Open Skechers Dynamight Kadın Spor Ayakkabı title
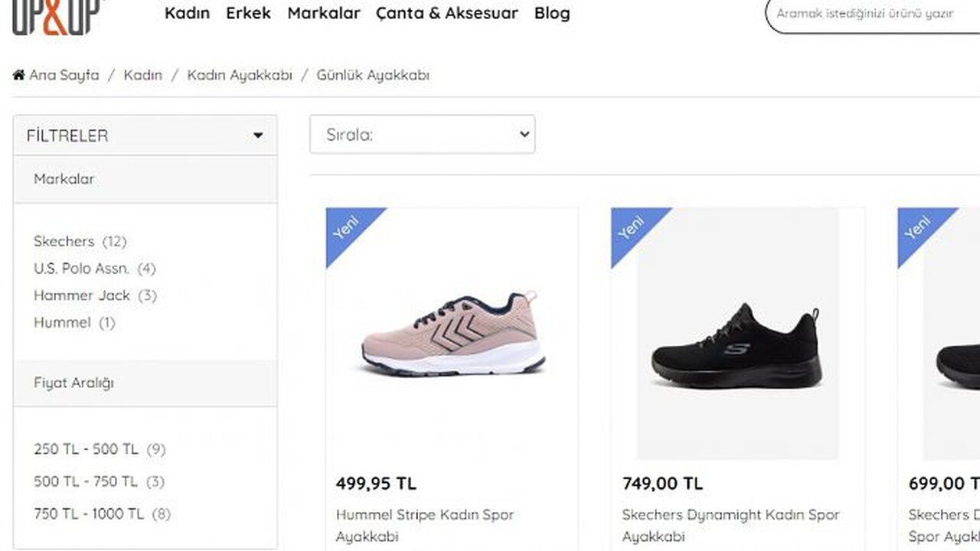The image size is (980, 551). tap(730, 525)
